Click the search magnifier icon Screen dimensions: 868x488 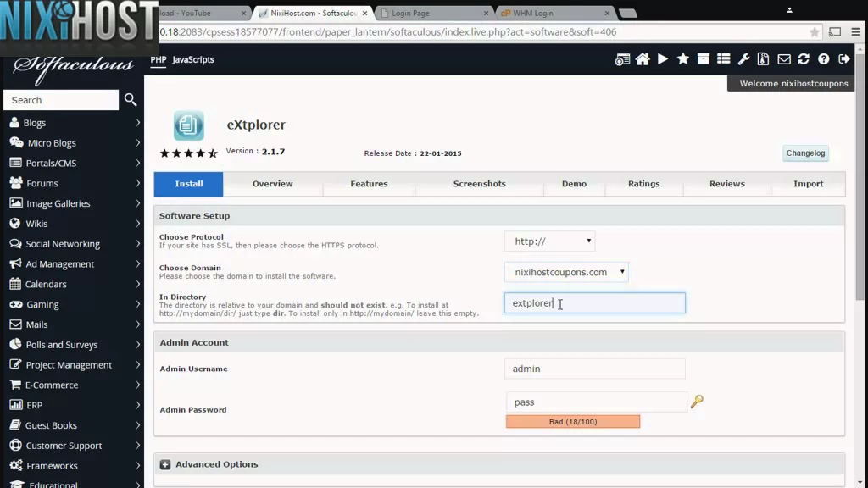click(131, 100)
